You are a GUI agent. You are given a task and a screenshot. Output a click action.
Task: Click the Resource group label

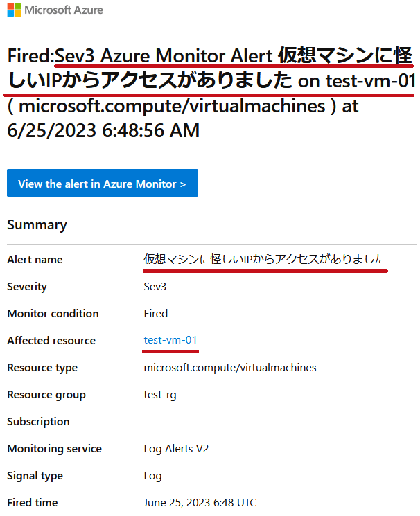[x=46, y=395]
